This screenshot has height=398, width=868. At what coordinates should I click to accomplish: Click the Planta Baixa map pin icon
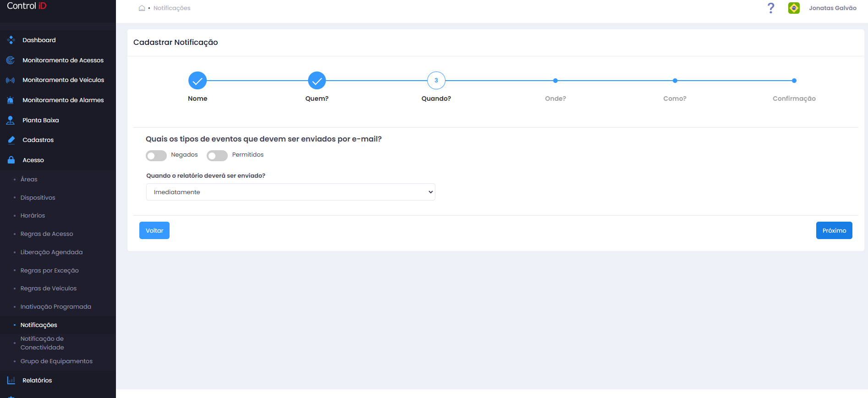(x=11, y=120)
